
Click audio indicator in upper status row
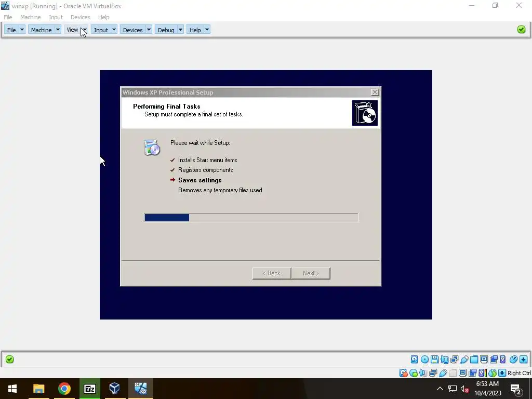point(445,360)
